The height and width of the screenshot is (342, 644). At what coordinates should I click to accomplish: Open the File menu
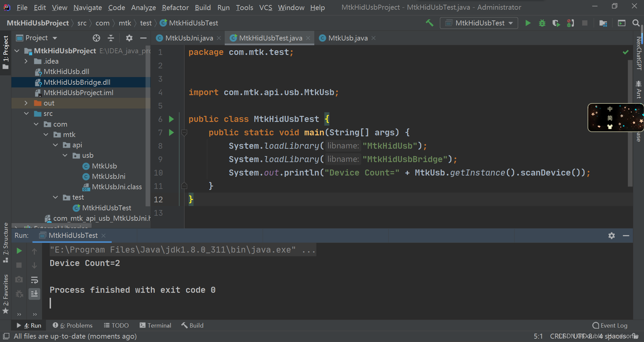point(22,7)
